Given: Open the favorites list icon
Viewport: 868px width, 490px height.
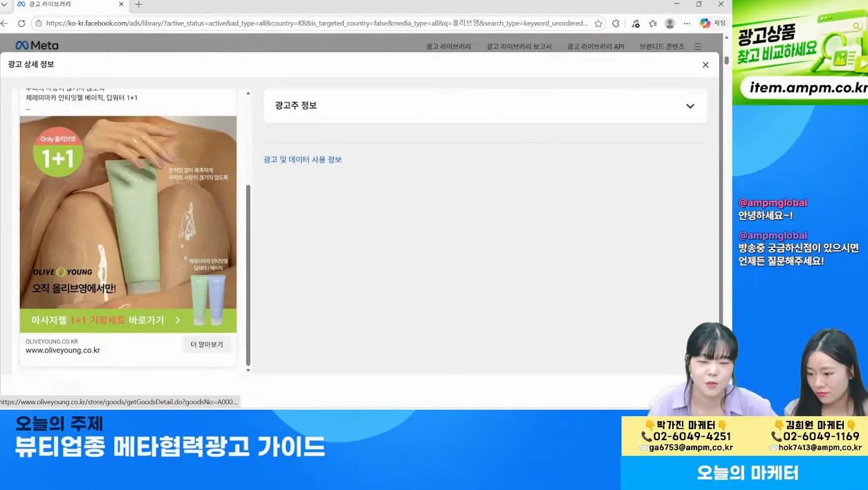Looking at the screenshot, I should (653, 23).
